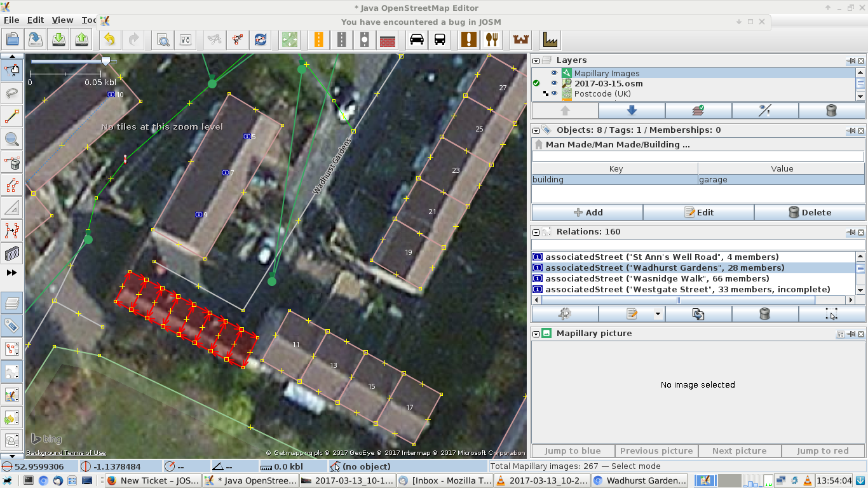868x488 pixels.
Task: Click the fork and knife preset icon
Action: click(491, 39)
